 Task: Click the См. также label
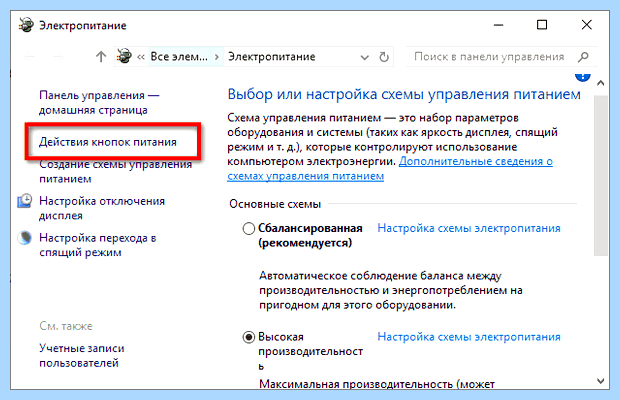click(x=66, y=326)
